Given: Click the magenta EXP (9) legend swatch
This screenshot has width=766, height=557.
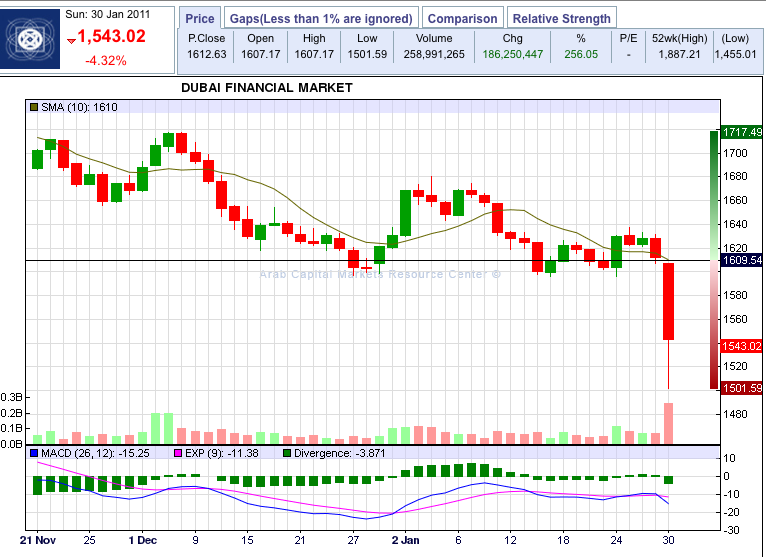Looking at the screenshot, I should 178,453.
